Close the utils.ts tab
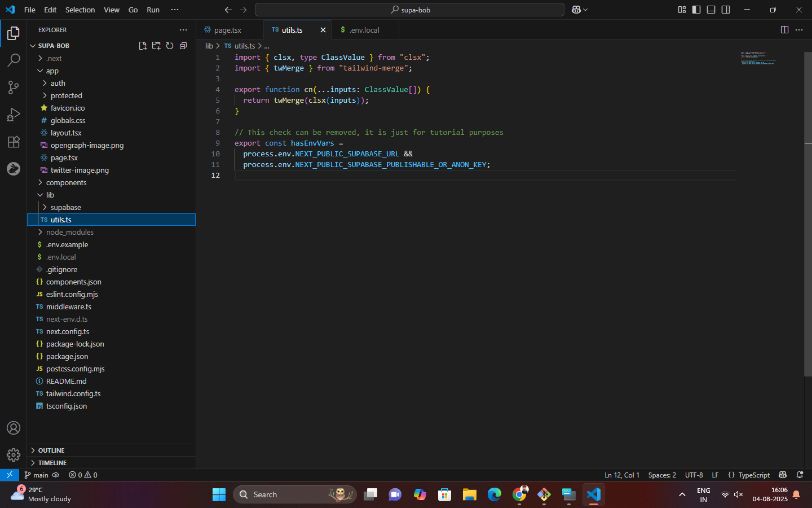 [x=323, y=30]
